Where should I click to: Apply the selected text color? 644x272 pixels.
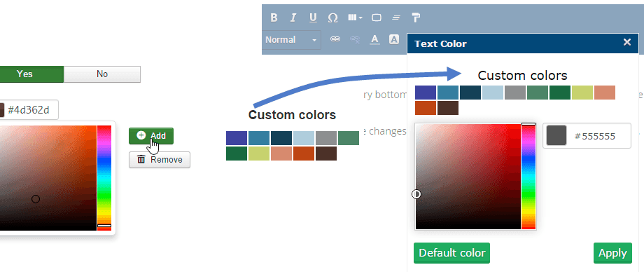pos(612,253)
